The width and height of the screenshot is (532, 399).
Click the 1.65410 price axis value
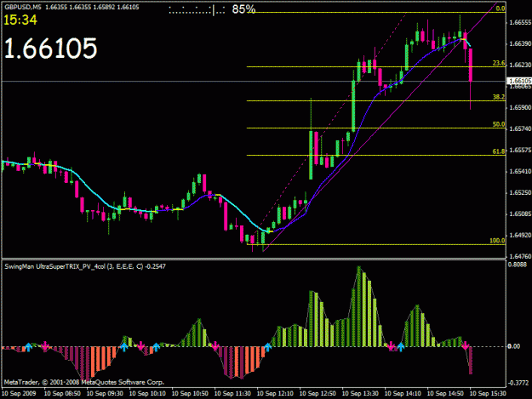coord(520,172)
